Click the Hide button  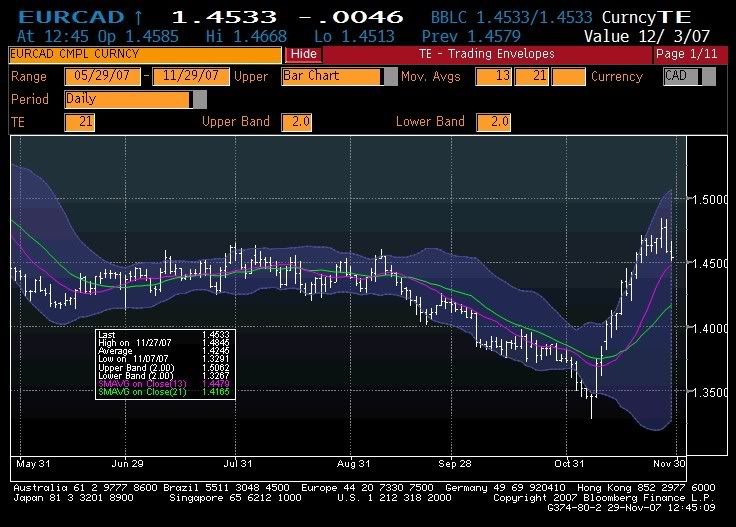303,54
